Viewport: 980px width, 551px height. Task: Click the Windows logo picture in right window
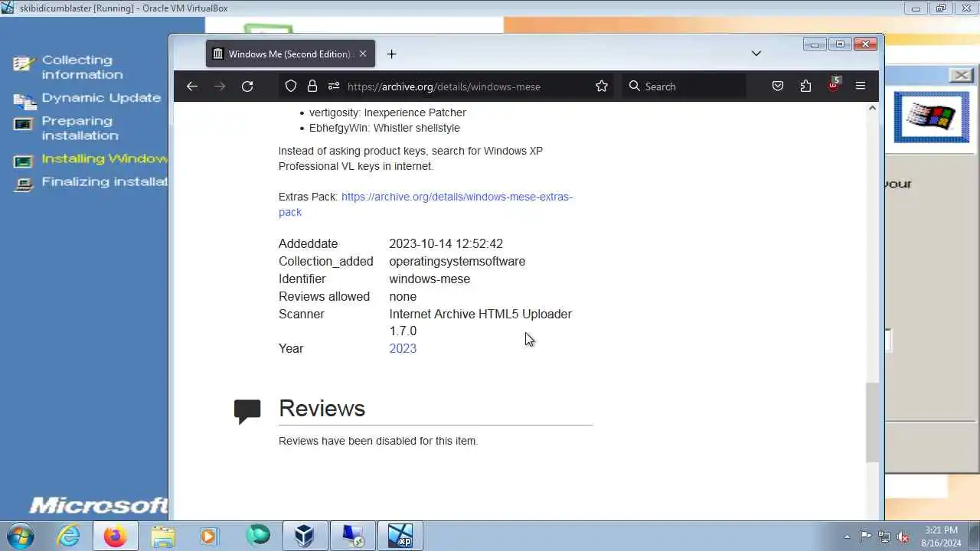[931, 117]
